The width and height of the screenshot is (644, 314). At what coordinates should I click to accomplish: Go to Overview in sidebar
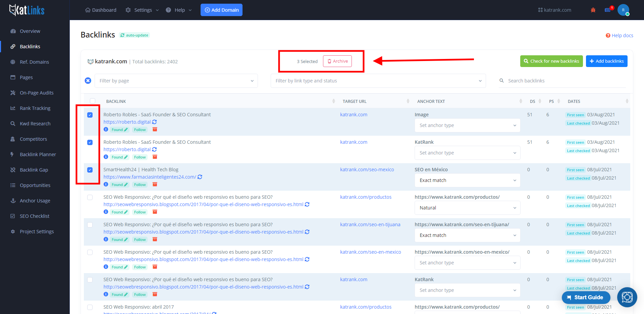(30, 31)
